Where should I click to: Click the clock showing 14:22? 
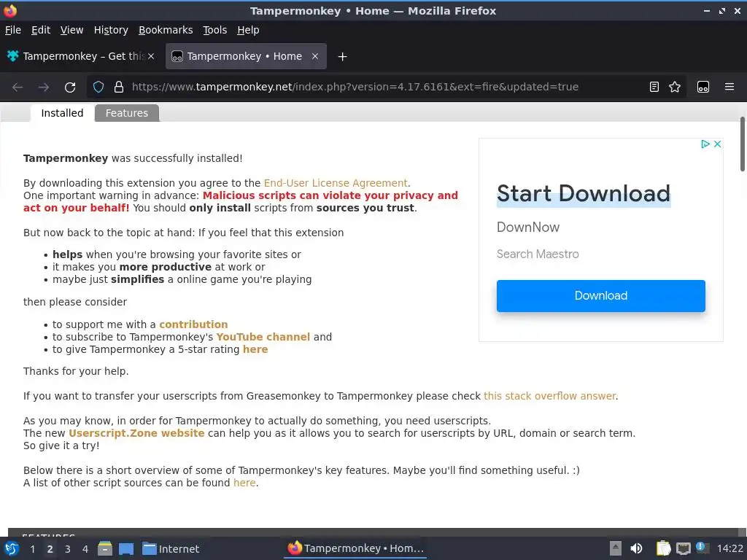(x=729, y=548)
